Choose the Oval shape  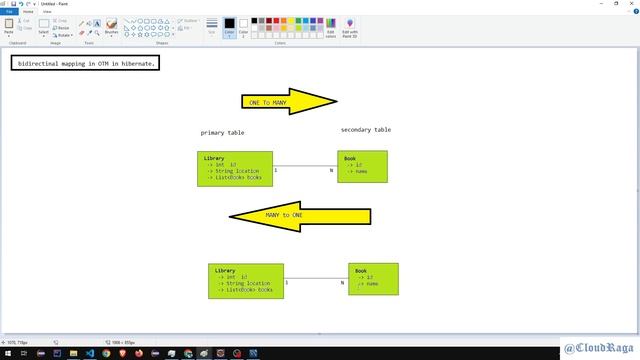pyautogui.click(x=140, y=21)
